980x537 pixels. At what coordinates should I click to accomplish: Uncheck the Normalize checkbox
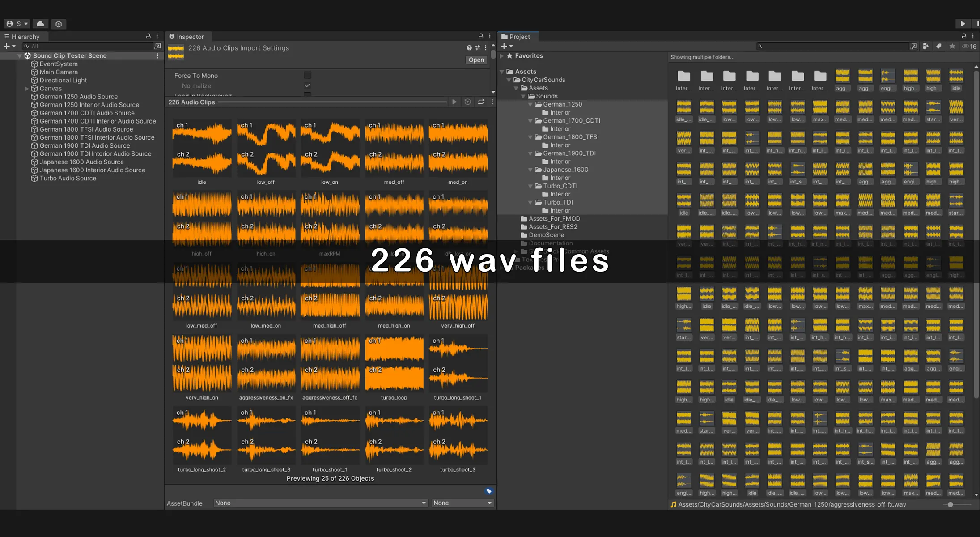pos(307,85)
